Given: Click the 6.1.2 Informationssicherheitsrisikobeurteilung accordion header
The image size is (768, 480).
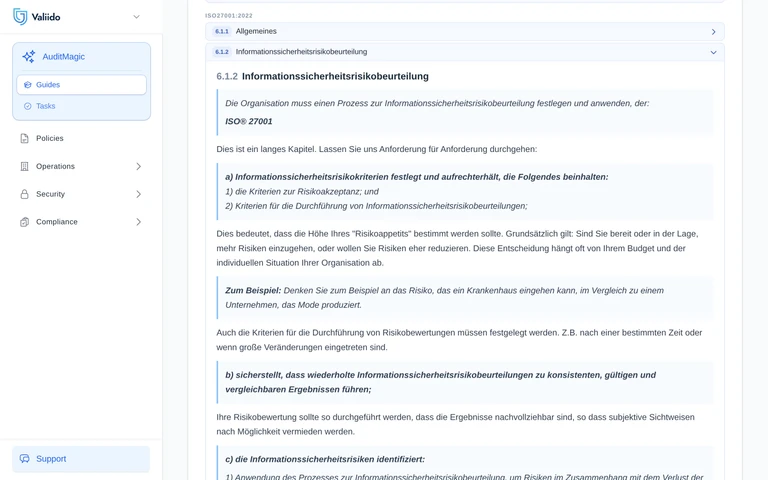Looking at the screenshot, I should point(464,52).
